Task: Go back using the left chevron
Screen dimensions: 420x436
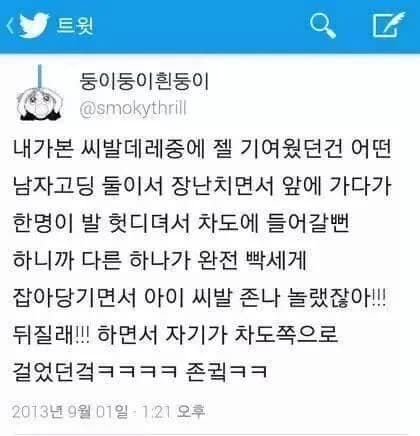Action: (x=10, y=27)
